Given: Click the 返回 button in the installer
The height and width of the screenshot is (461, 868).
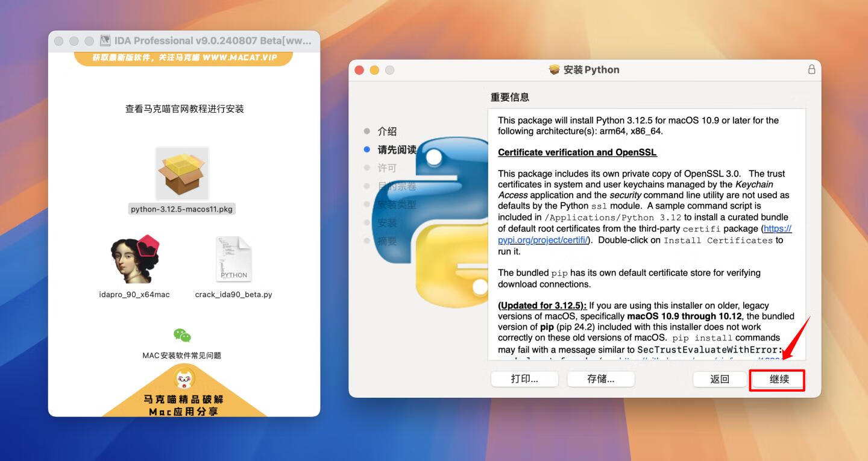Looking at the screenshot, I should pos(720,379).
